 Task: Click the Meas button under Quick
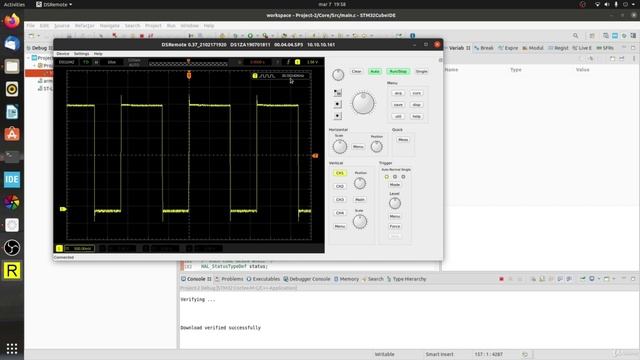403,140
